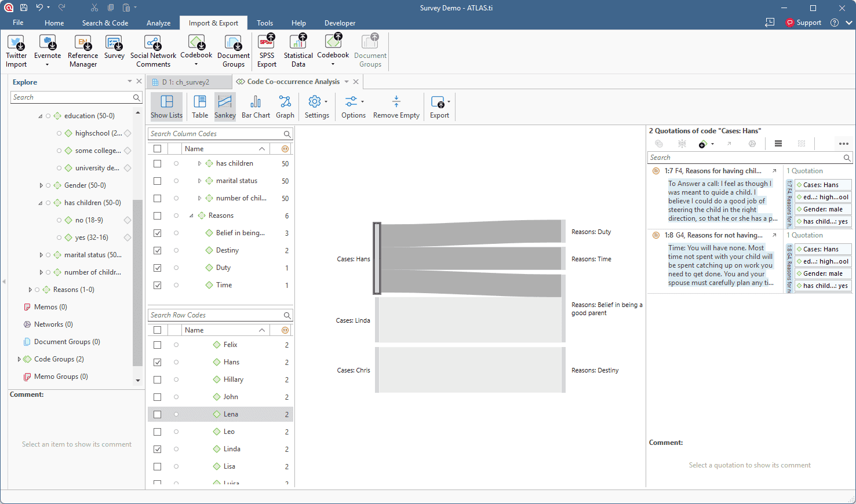Open the Twitter Import tool
856x504 pixels.
click(16, 51)
